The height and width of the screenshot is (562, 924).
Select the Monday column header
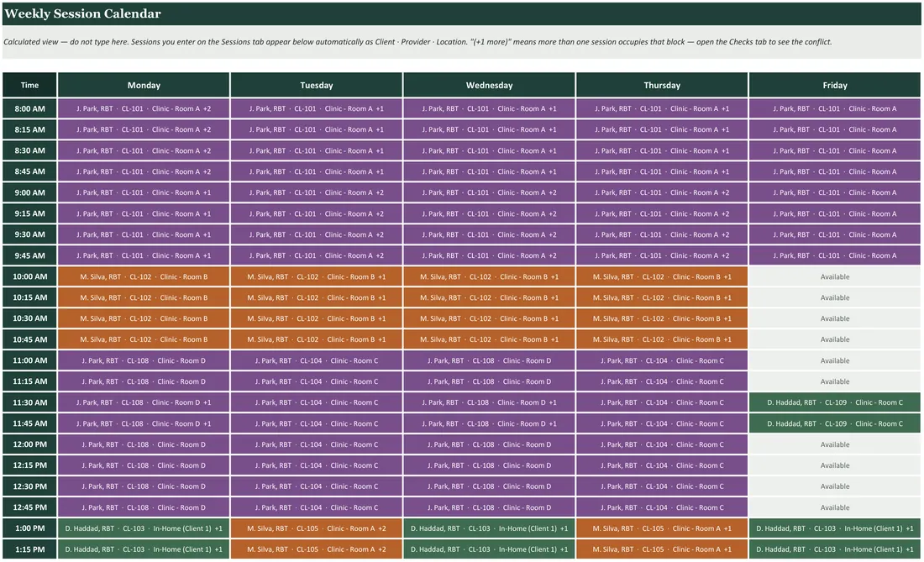tap(144, 85)
